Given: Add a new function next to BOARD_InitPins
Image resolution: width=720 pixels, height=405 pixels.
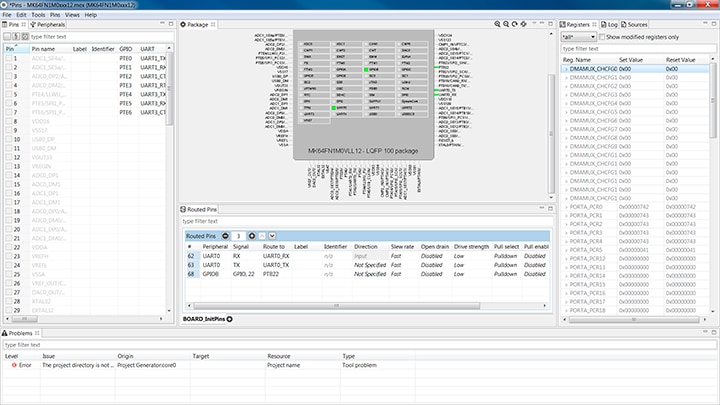Looking at the screenshot, I should 229,318.
